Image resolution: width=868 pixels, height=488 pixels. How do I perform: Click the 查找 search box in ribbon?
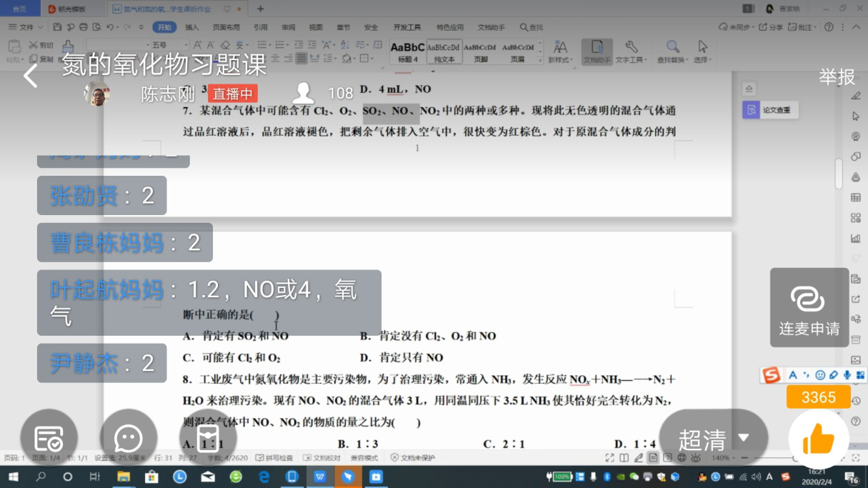[x=532, y=27]
